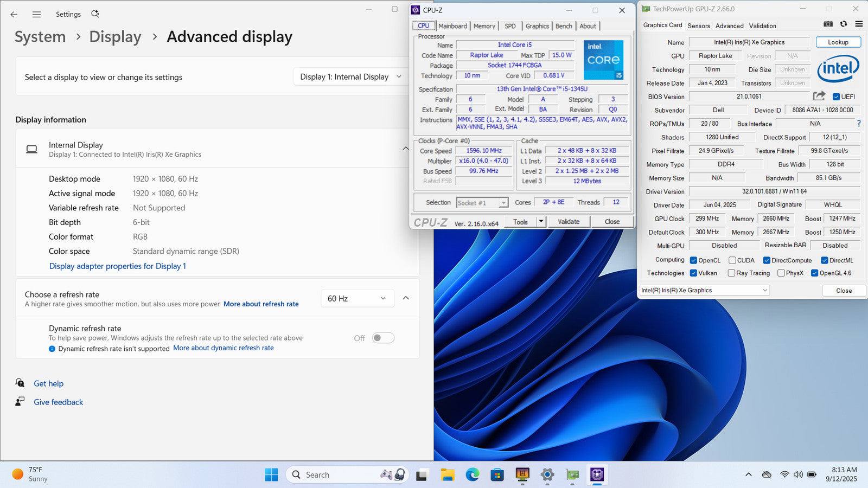The height and width of the screenshot is (488, 868).
Task: Open Microsoft Edge from the taskbar
Action: [472, 475]
